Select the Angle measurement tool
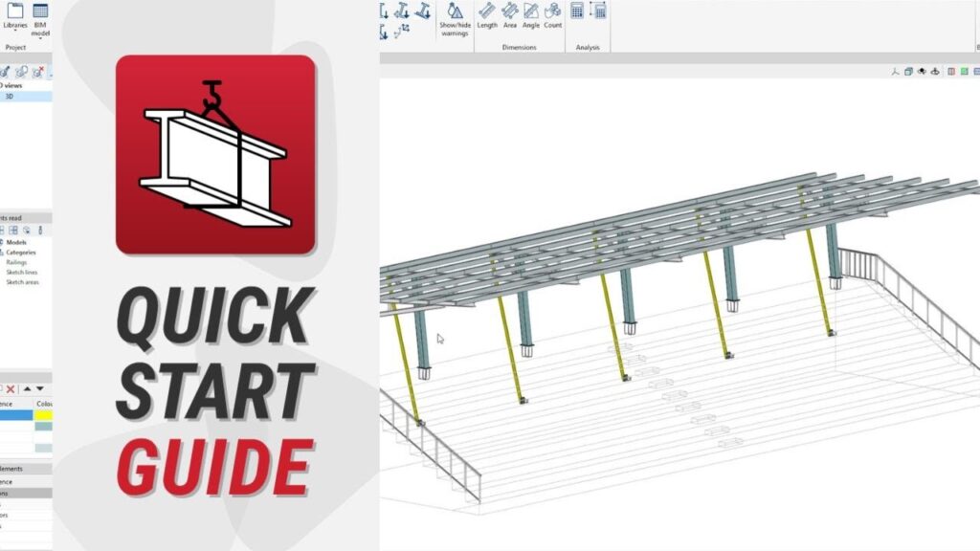This screenshot has height=551, width=980. [531, 15]
